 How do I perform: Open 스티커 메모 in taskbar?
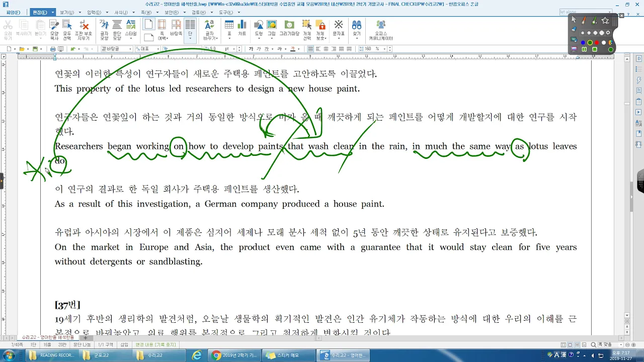(289, 355)
